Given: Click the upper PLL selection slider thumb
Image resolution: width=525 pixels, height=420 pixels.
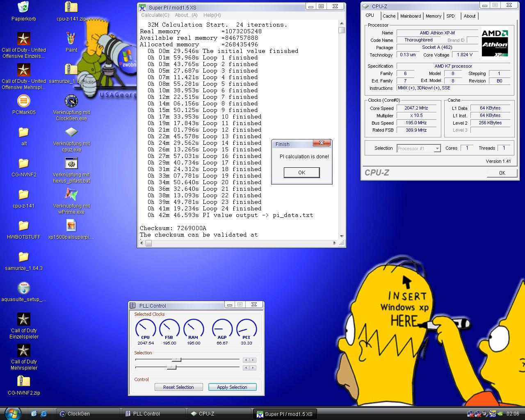Looking at the screenshot, I should [176, 360].
